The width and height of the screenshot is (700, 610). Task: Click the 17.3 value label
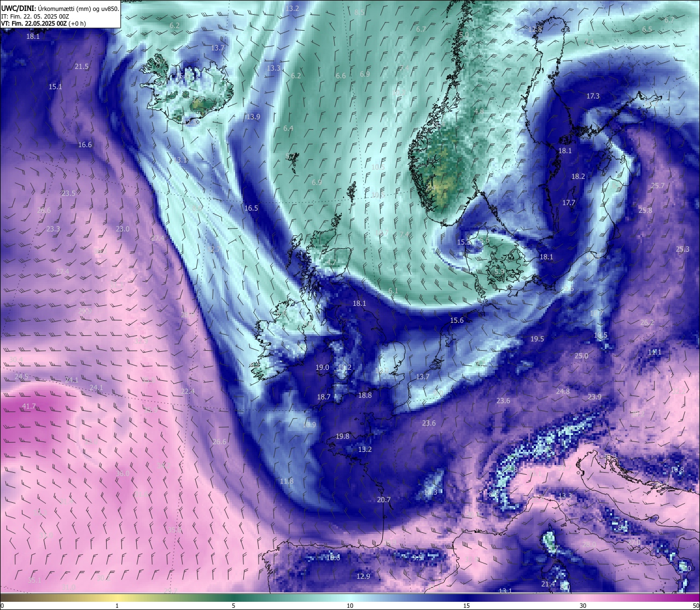pos(593,96)
